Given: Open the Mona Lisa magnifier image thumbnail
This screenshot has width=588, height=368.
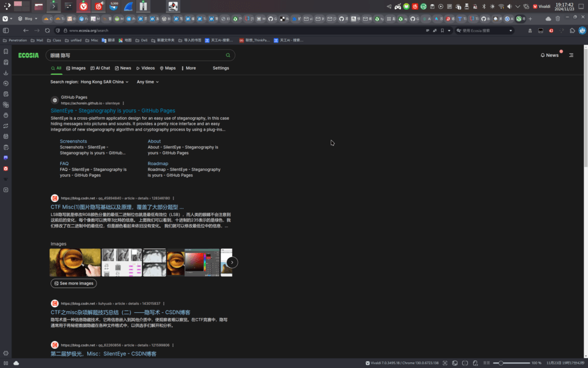Looking at the screenshot, I should 75,262.
